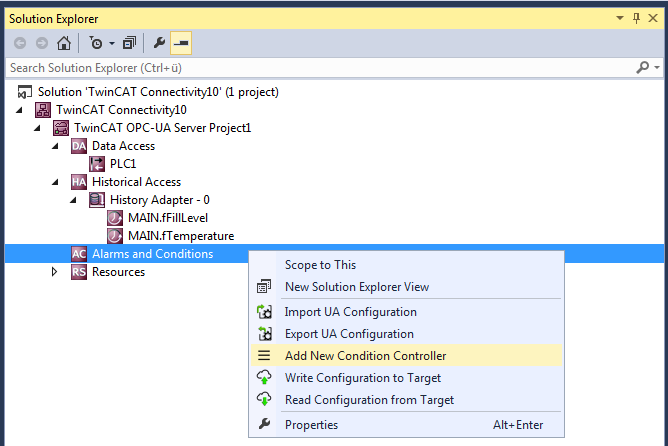Click the Forward navigation arrow icon
The image size is (668, 446).
(x=41, y=43)
